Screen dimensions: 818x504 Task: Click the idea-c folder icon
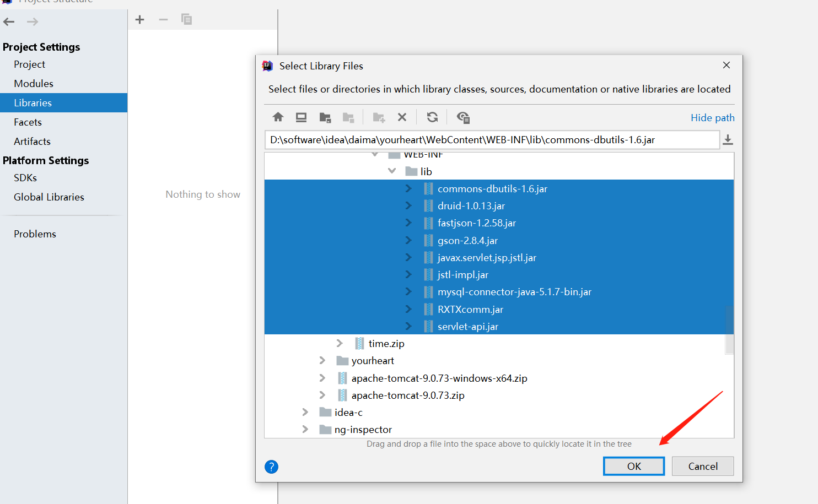[325, 413]
